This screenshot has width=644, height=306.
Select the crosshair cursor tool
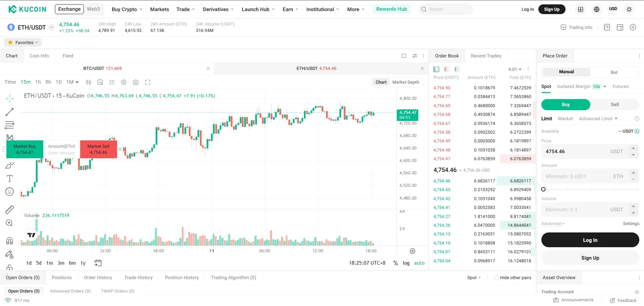(10, 99)
